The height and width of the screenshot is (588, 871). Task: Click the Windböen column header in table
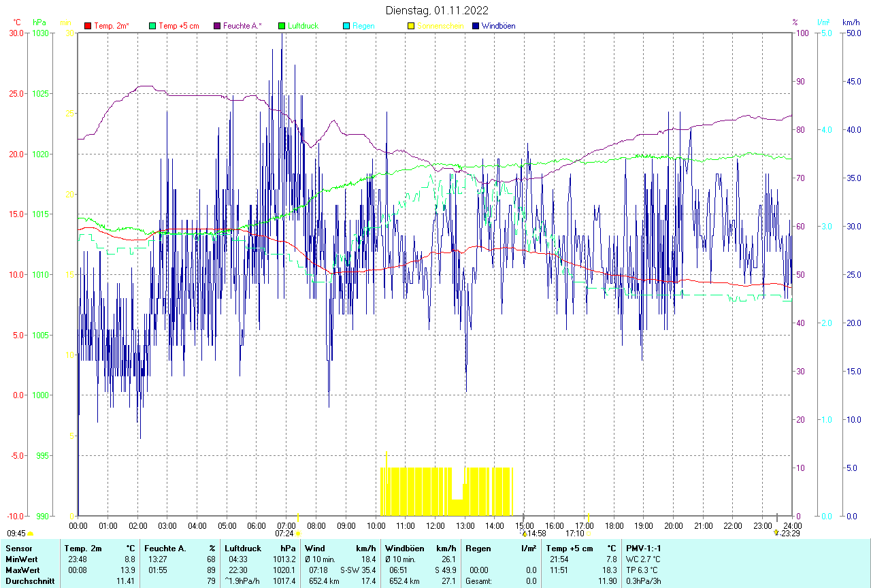[x=405, y=548]
